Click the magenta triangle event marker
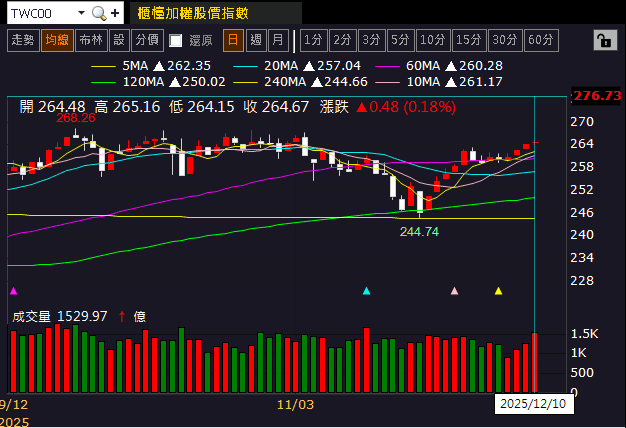This screenshot has height=428, width=626. [14, 291]
